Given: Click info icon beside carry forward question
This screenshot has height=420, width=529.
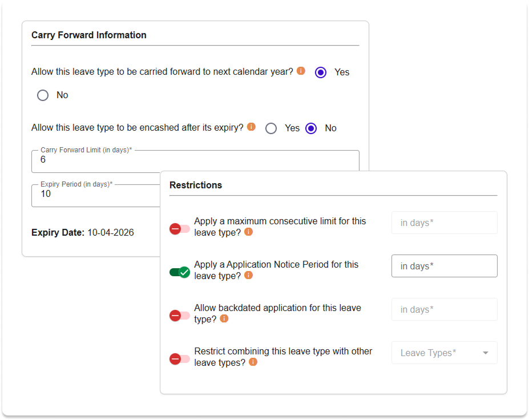Looking at the screenshot, I should (x=301, y=71).
